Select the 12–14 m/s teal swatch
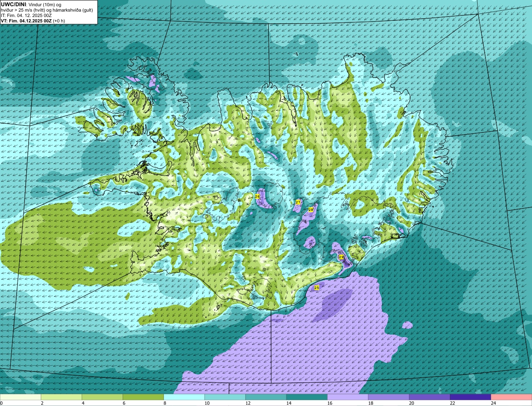 click(x=266, y=397)
